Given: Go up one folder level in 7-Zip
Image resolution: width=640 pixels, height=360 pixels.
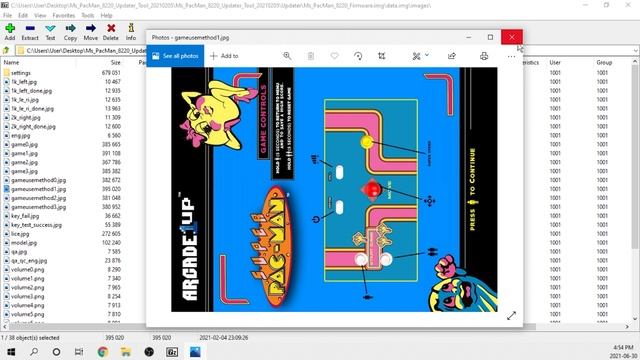Looking at the screenshot, I should point(6,51).
